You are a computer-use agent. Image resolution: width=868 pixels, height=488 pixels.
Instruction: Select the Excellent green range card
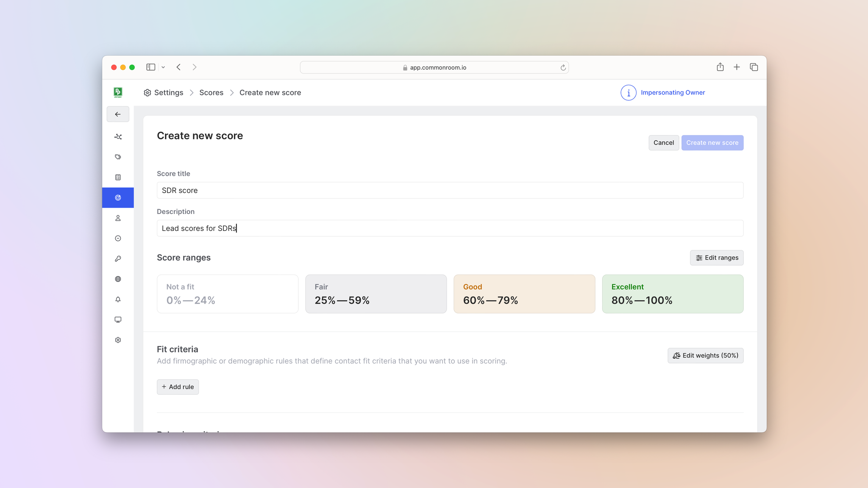[x=672, y=294]
